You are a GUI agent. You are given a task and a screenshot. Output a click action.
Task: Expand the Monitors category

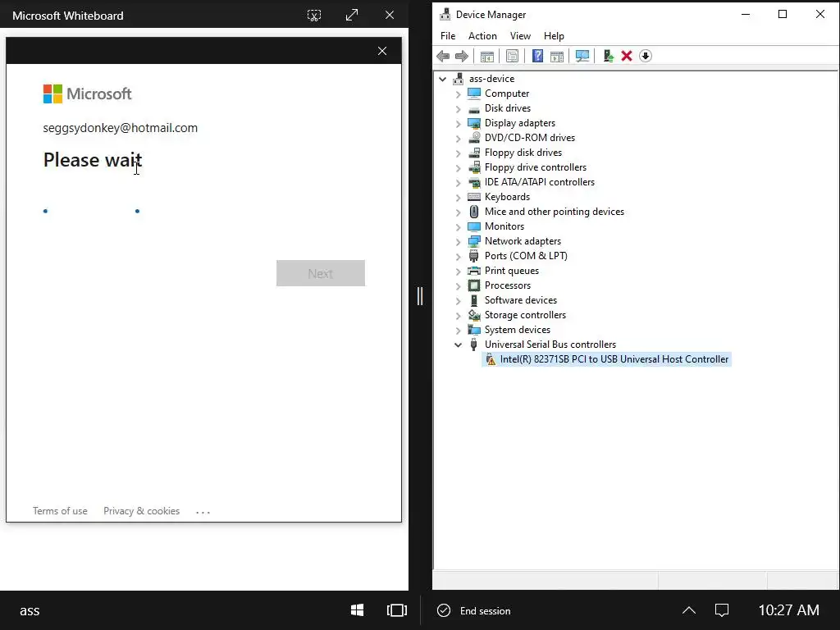[x=458, y=226]
